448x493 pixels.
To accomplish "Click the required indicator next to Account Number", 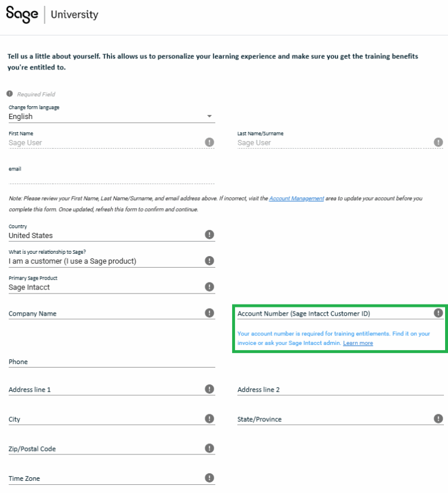I will 438,313.
